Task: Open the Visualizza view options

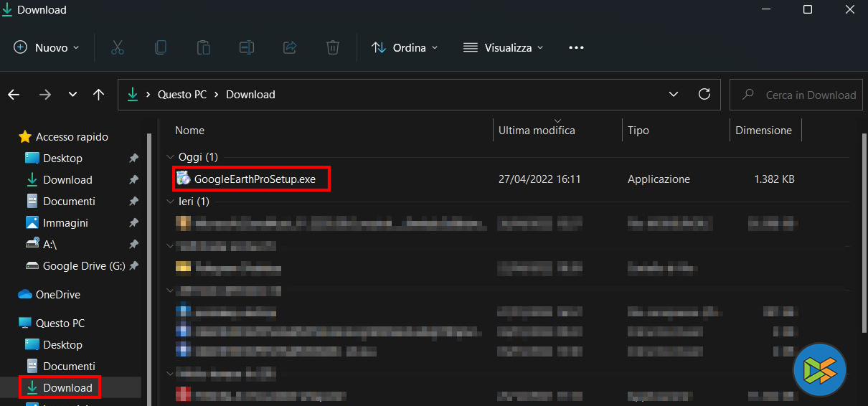Action: [503, 48]
